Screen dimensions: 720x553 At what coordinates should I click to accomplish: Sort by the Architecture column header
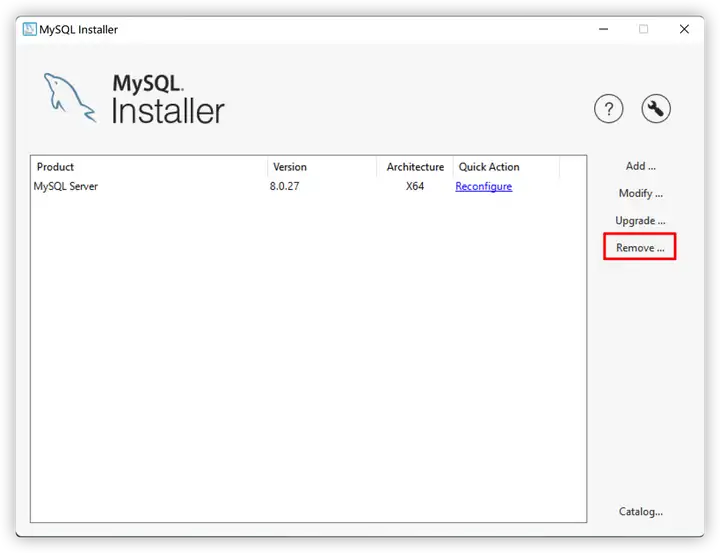[415, 167]
